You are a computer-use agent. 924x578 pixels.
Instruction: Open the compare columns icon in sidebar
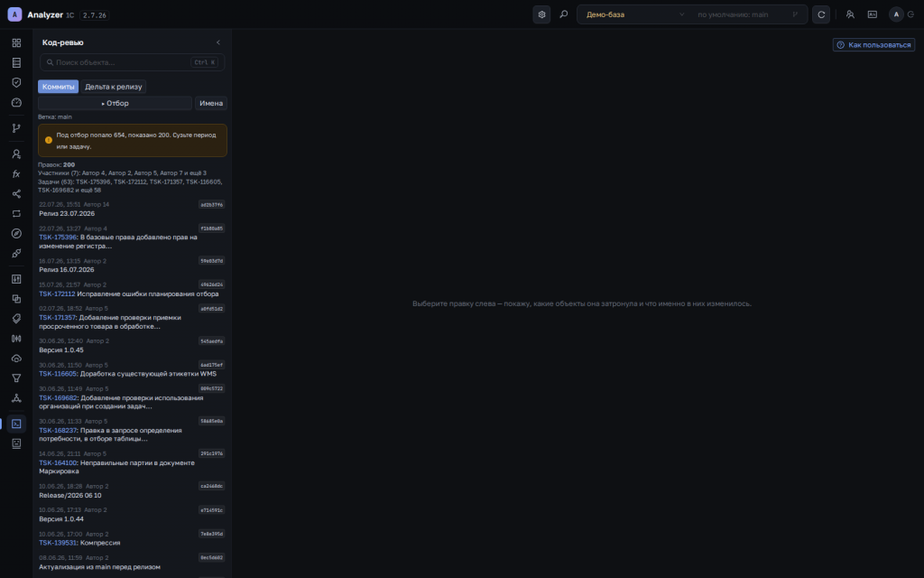16,339
